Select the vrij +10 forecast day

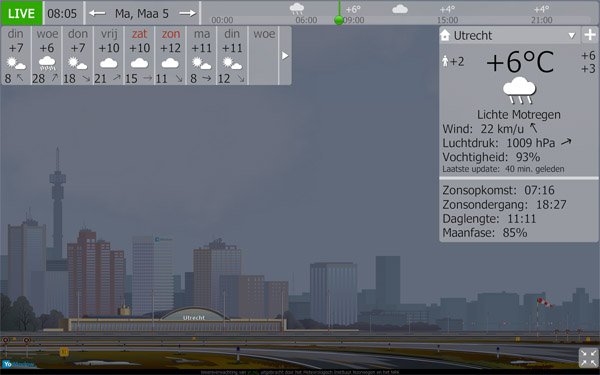click(109, 55)
